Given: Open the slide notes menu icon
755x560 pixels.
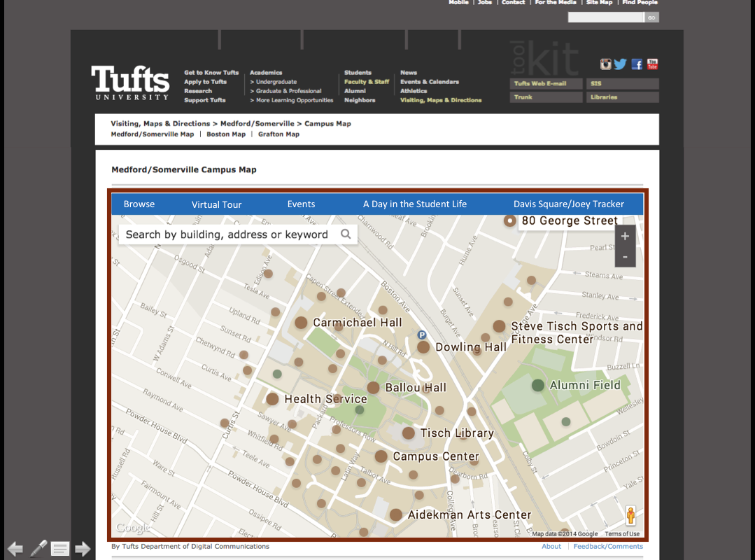Looking at the screenshot, I should point(60,549).
